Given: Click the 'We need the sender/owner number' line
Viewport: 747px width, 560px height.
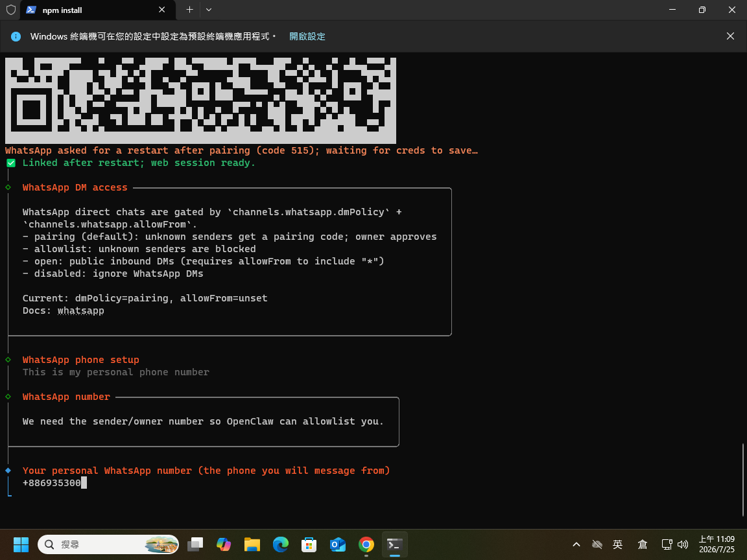Looking at the screenshot, I should 203,421.
